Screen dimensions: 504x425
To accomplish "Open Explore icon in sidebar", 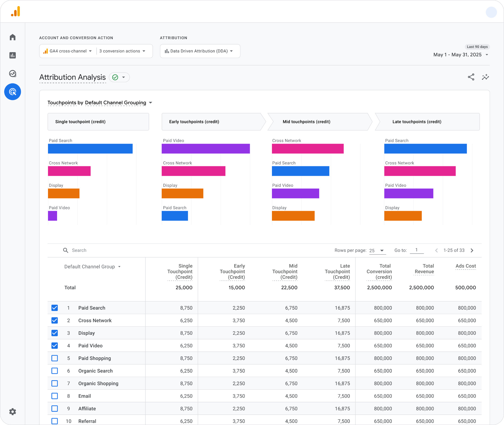I will (x=13, y=74).
